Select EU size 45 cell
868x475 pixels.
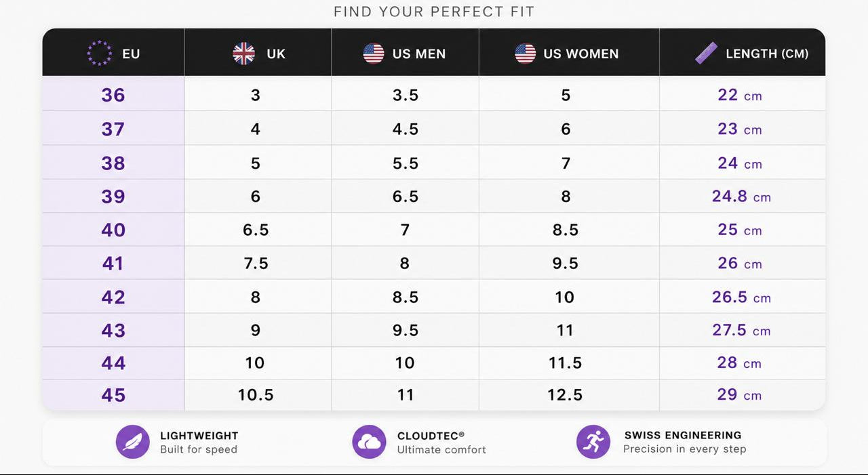pyautogui.click(x=113, y=395)
